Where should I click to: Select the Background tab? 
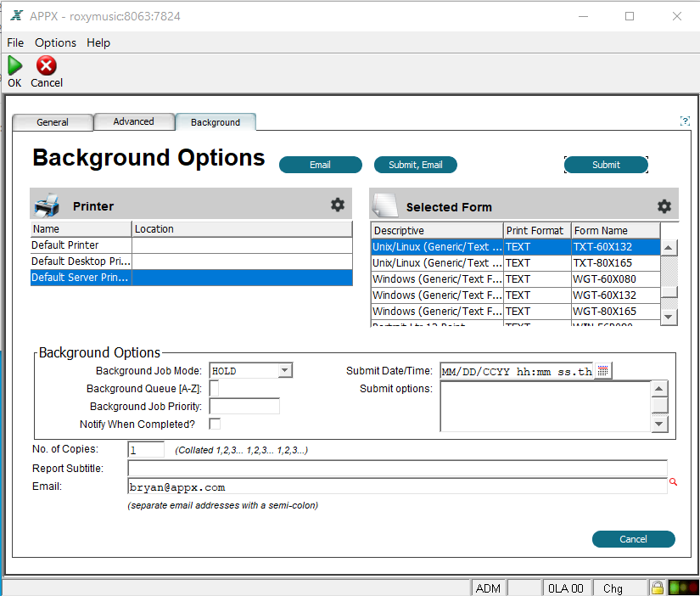pyautogui.click(x=216, y=122)
